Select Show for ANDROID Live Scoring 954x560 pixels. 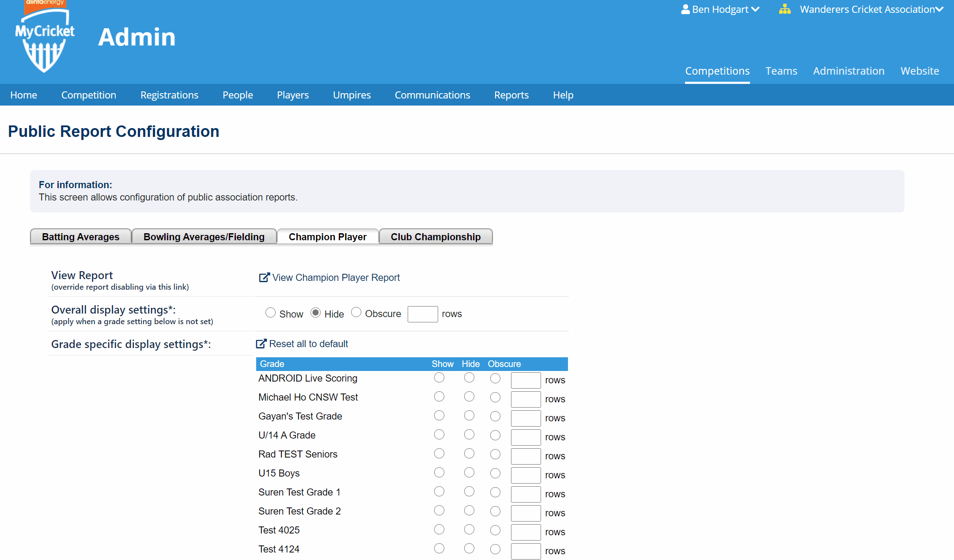pos(439,378)
